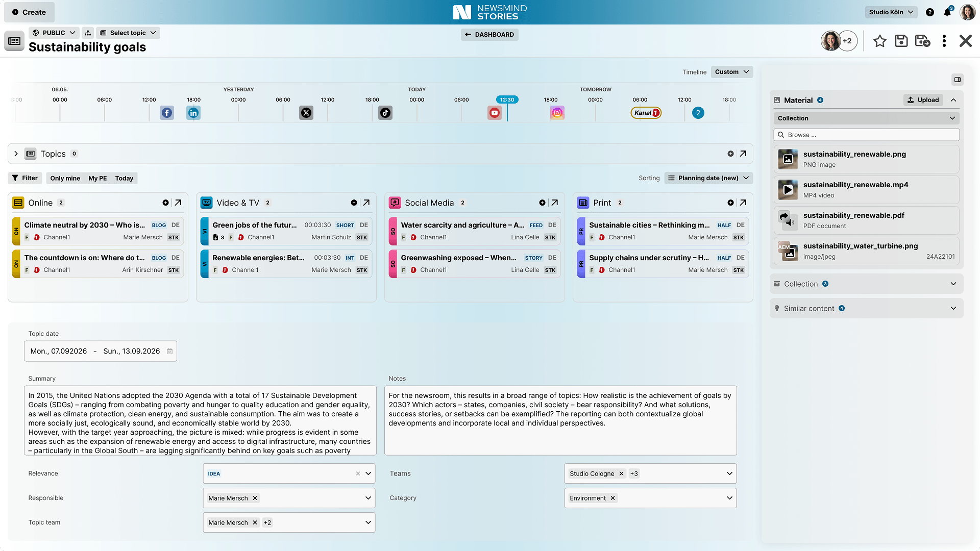
Task: Open the YouTube timeline marker
Action: (x=495, y=113)
